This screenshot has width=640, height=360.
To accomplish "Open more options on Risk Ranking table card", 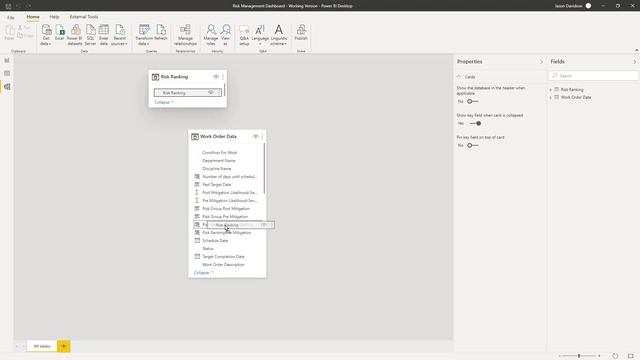I will pos(222,77).
